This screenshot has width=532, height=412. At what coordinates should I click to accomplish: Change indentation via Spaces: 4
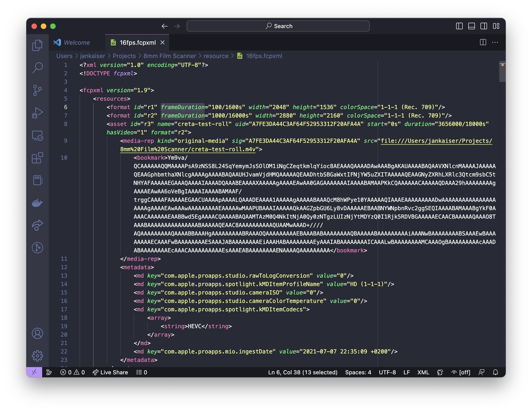coord(358,372)
